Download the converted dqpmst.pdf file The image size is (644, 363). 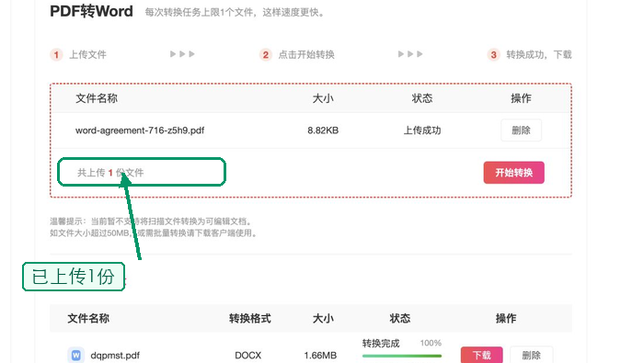[x=481, y=355]
